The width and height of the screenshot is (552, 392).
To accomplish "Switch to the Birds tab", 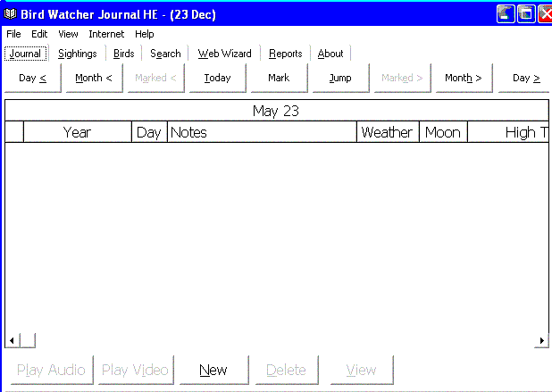I will tap(123, 54).
